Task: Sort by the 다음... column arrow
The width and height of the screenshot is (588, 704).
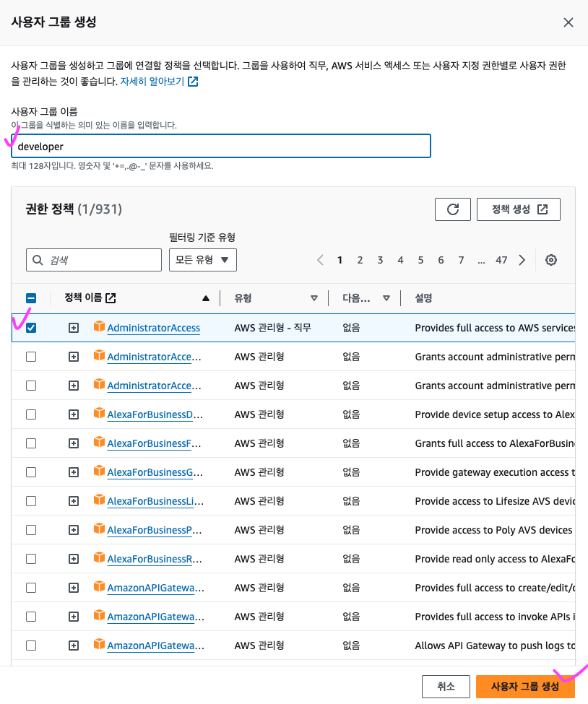Action: tap(386, 298)
